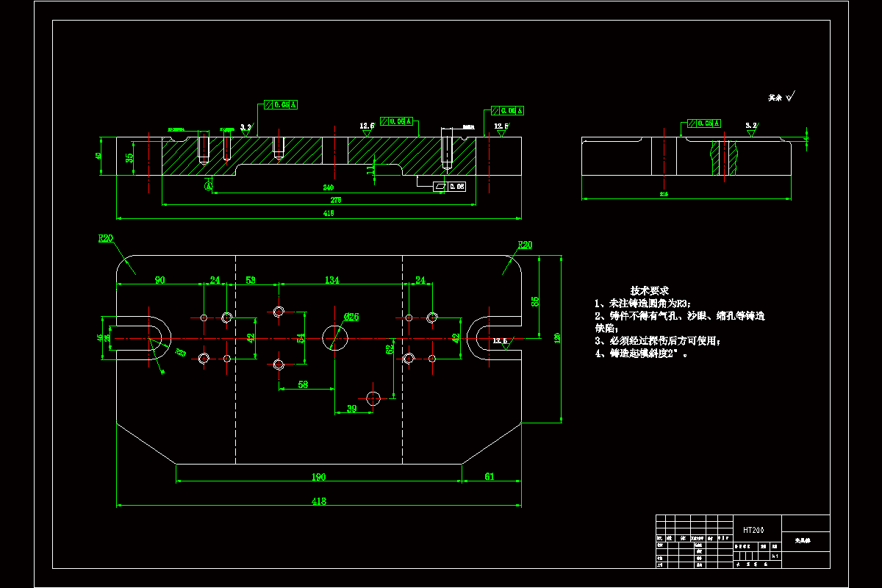Image resolution: width=882 pixels, height=588 pixels.
Task: Click the 418 dimension below the plan view
Action: [319, 501]
